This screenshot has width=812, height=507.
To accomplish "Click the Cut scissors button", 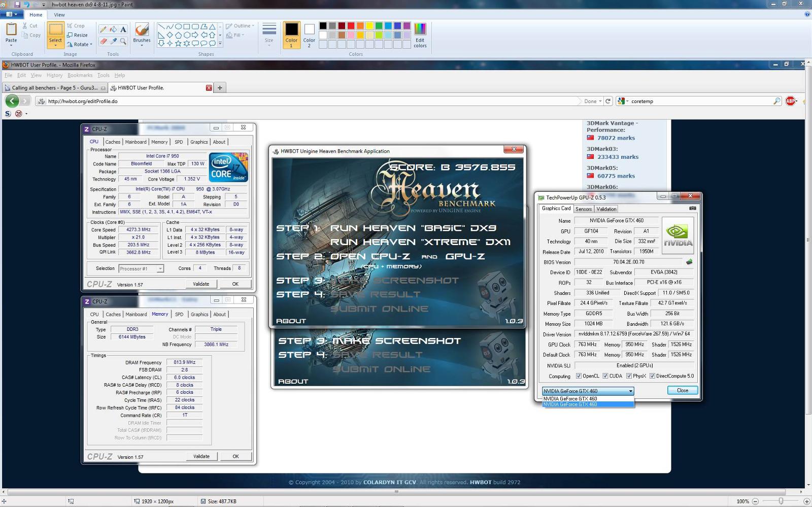I will pos(30,25).
